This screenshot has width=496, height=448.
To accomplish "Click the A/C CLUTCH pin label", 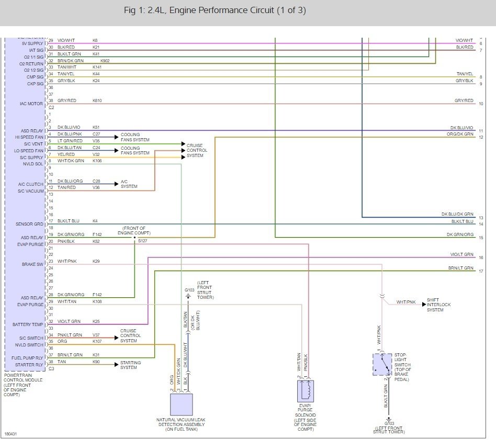I will coord(31,184).
